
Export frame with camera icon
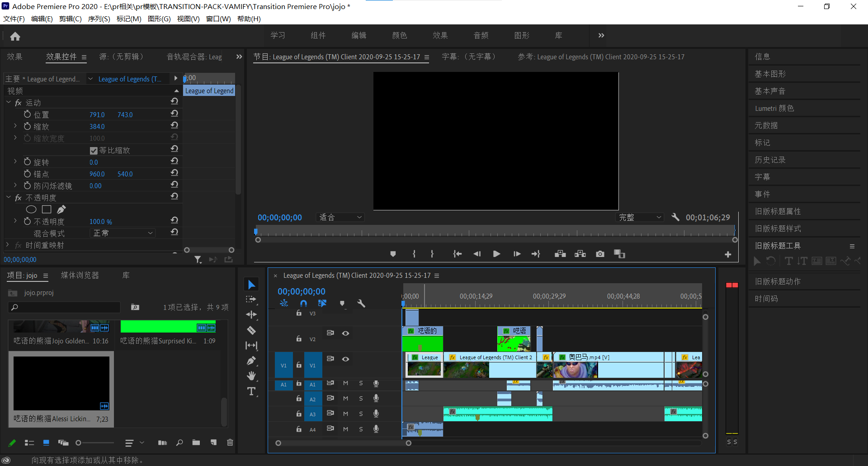[600, 254]
